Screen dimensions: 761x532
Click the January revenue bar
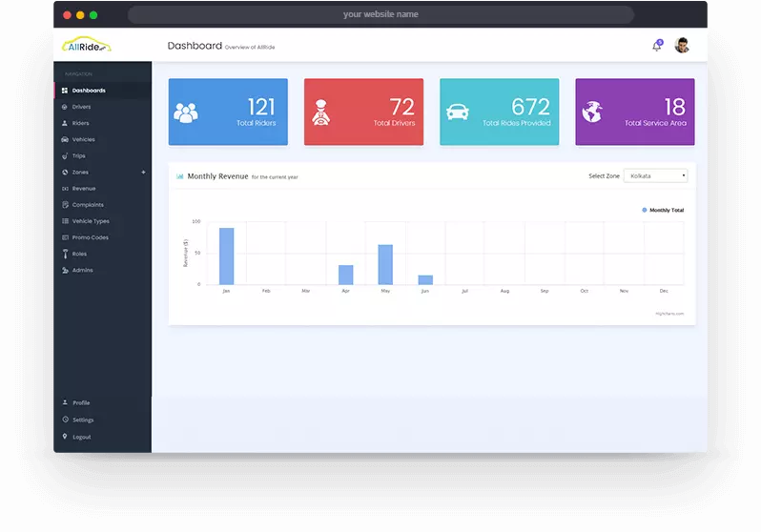click(x=227, y=256)
